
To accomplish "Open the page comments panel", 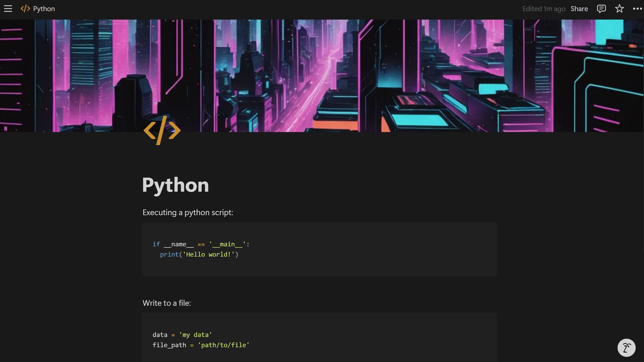I will coord(601,9).
